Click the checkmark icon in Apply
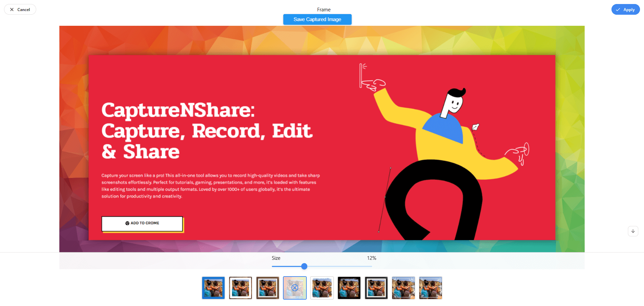644x306 pixels. tap(618, 10)
